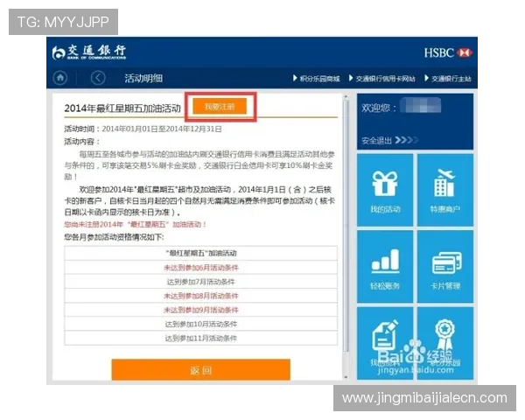Open 卡片管理 credit card tile
The image size is (525, 420).
445,267
